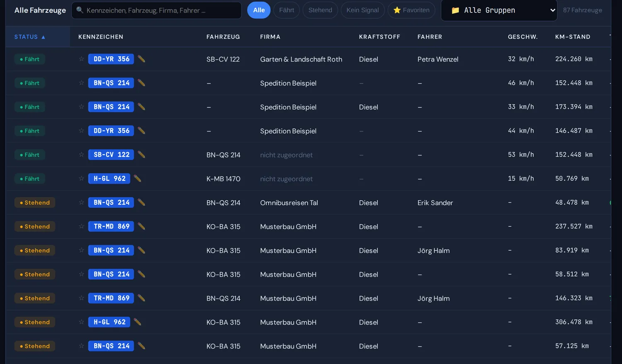622x364 pixels.
Task: Edit the SB-CV 122 plate pencil icon
Action: click(x=141, y=155)
